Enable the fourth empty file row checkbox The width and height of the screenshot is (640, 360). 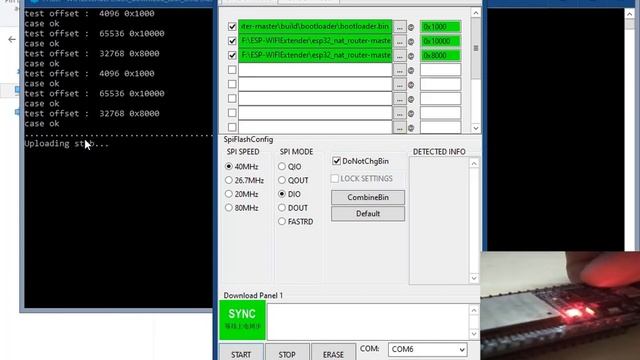[232, 70]
